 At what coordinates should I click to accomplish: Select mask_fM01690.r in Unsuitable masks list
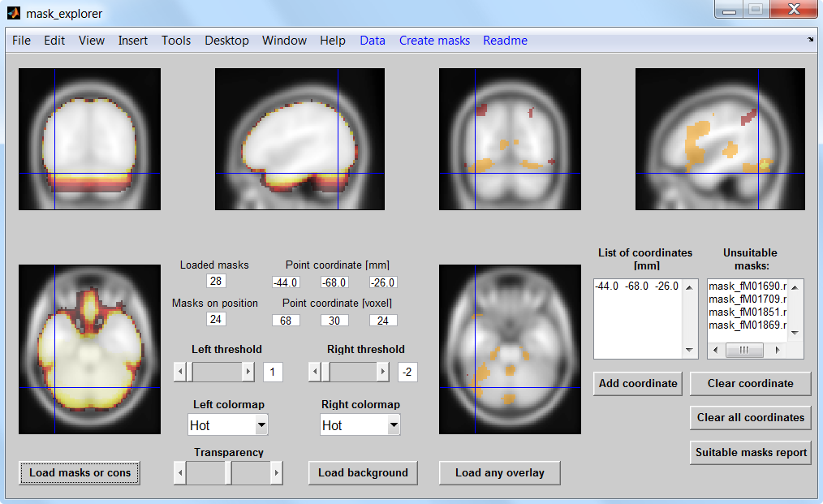pyautogui.click(x=747, y=286)
